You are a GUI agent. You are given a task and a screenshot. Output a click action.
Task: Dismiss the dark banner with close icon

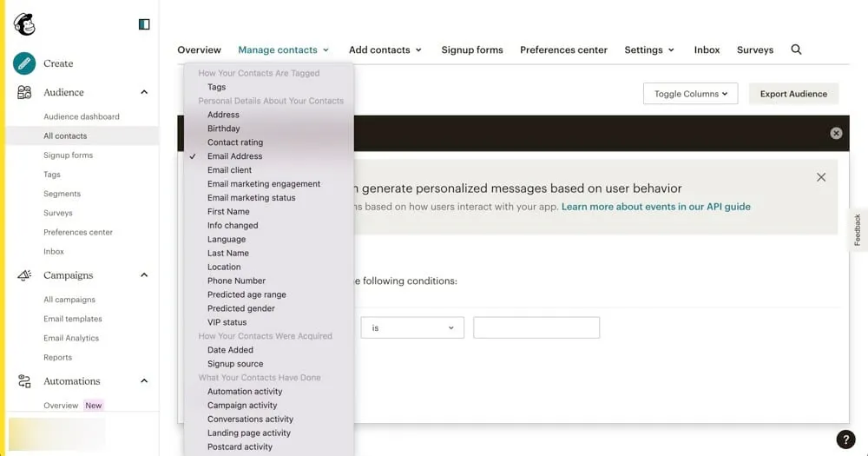[x=836, y=133]
